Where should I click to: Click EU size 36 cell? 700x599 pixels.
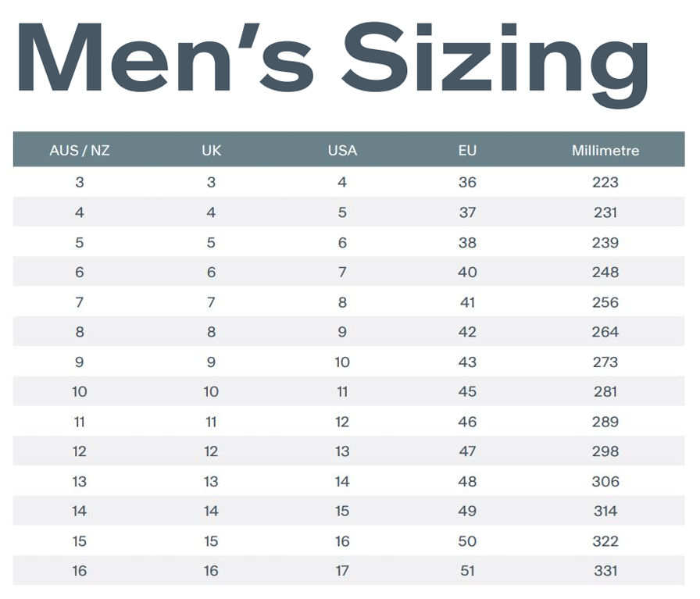coord(467,182)
